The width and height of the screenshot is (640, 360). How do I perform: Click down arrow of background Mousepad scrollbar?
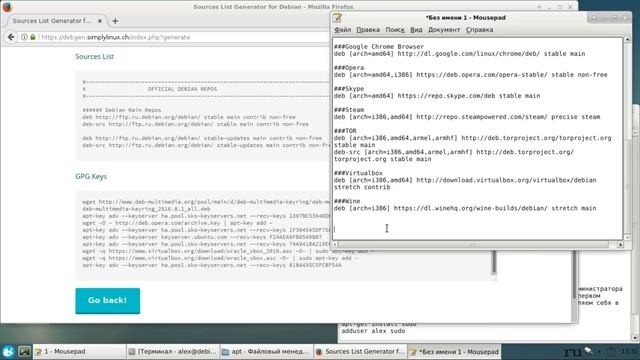(x=635, y=338)
